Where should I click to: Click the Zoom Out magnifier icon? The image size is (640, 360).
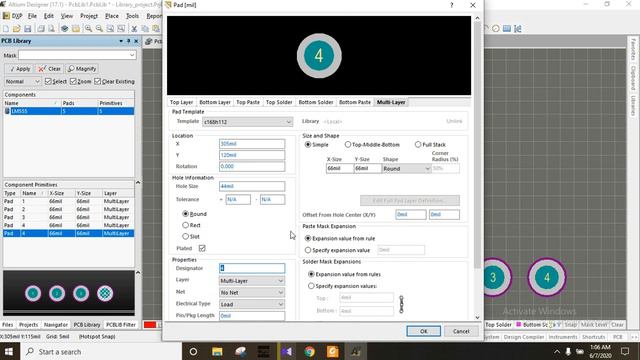pyautogui.click(x=99, y=29)
